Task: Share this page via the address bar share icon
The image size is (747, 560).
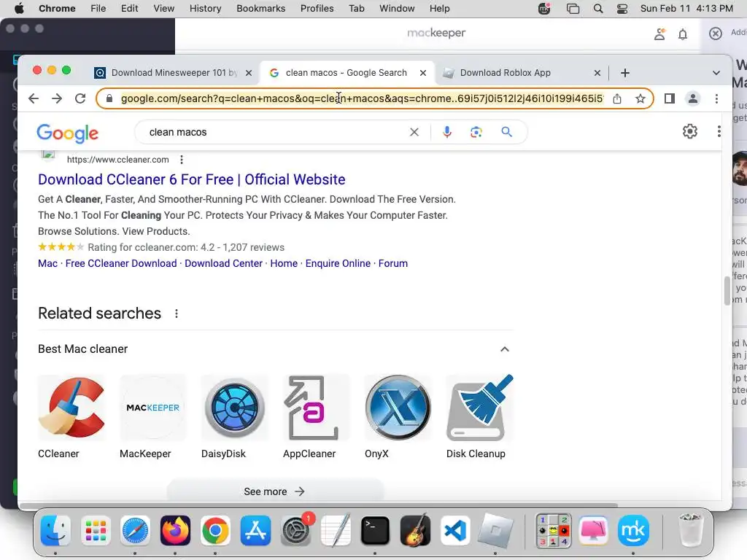Action: (x=617, y=98)
